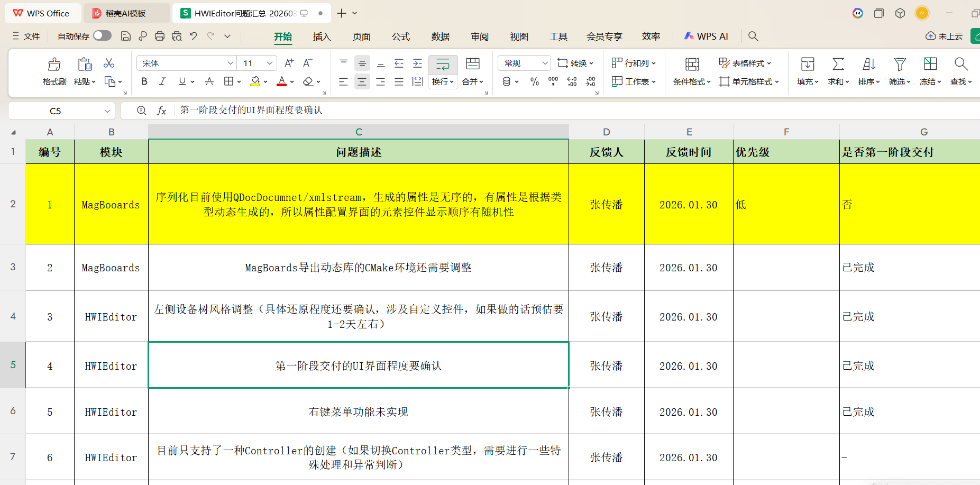The image size is (980, 485).
Task: Toggle italic formatting
Action: pos(162,81)
